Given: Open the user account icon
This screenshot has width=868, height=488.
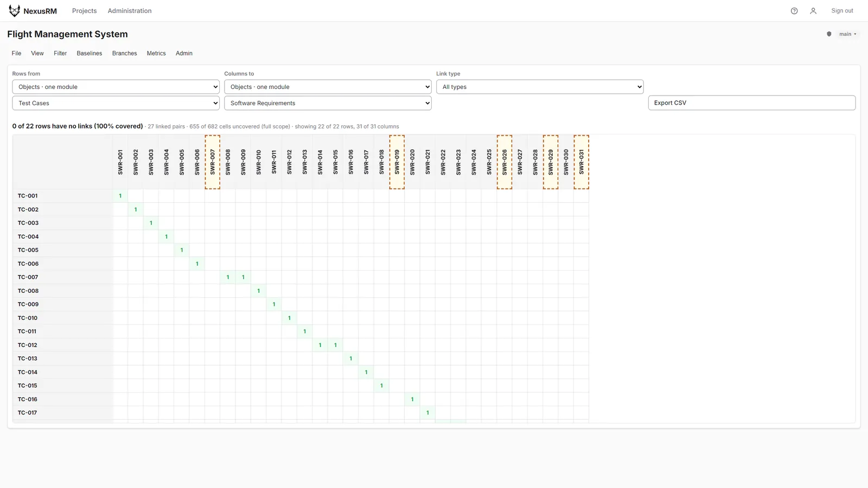Looking at the screenshot, I should tap(813, 11).
